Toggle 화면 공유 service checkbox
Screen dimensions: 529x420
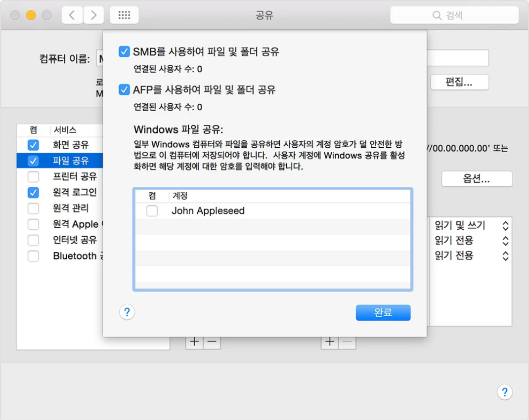point(33,145)
